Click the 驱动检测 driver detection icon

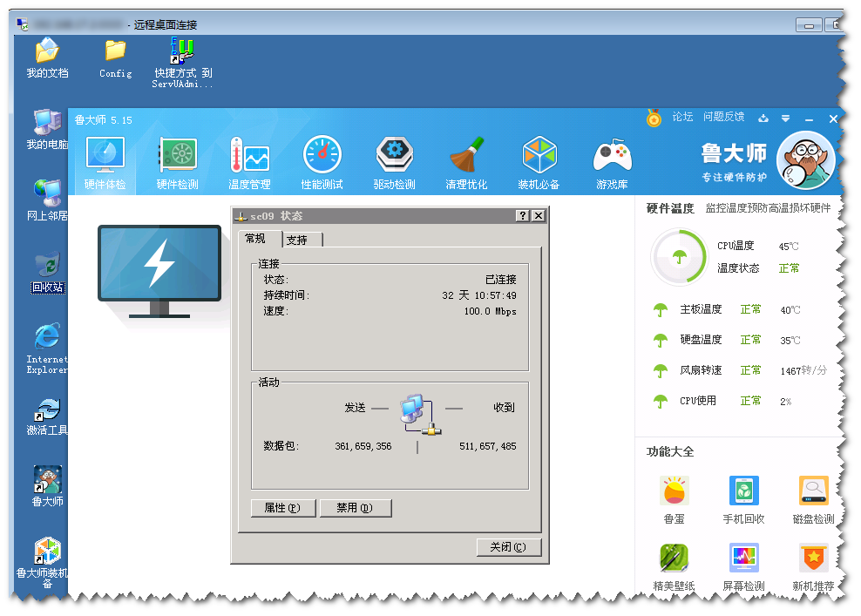(394, 158)
